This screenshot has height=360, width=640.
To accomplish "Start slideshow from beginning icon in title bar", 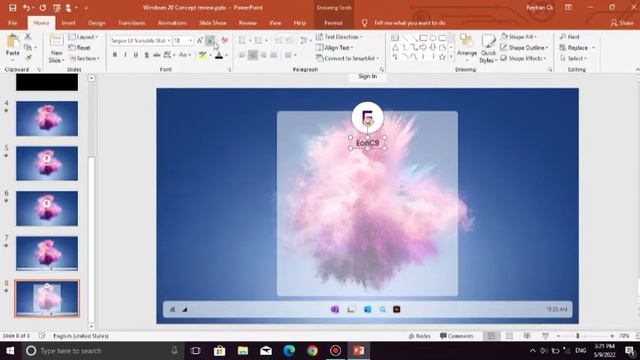I will 57,8.
